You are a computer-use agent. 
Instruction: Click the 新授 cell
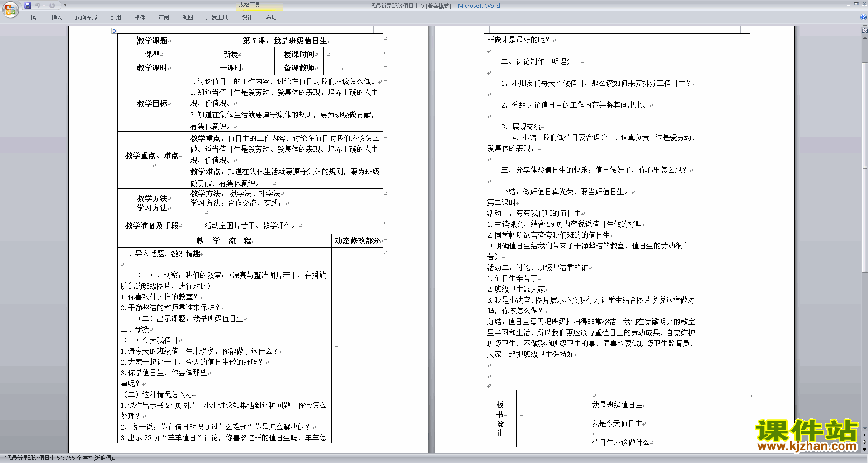pos(231,54)
